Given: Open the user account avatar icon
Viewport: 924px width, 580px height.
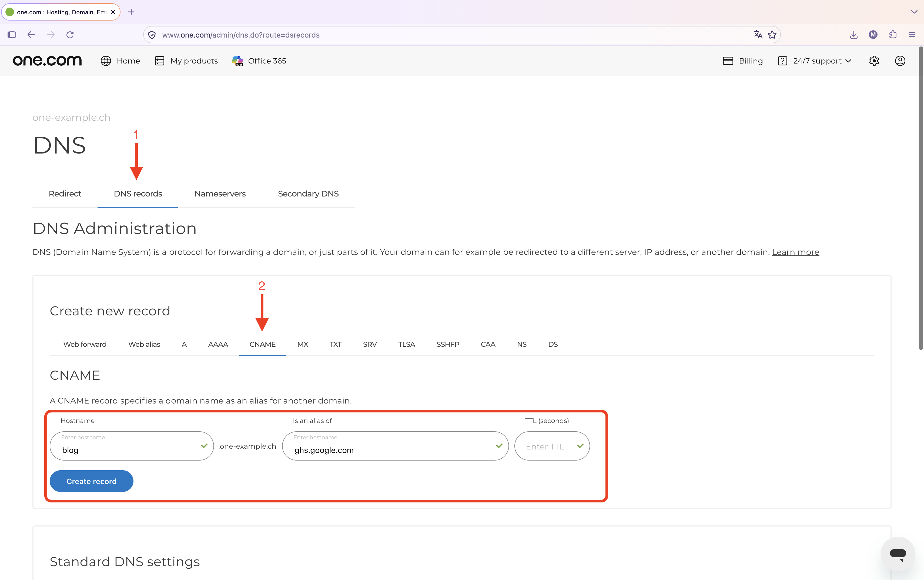Looking at the screenshot, I should (900, 61).
